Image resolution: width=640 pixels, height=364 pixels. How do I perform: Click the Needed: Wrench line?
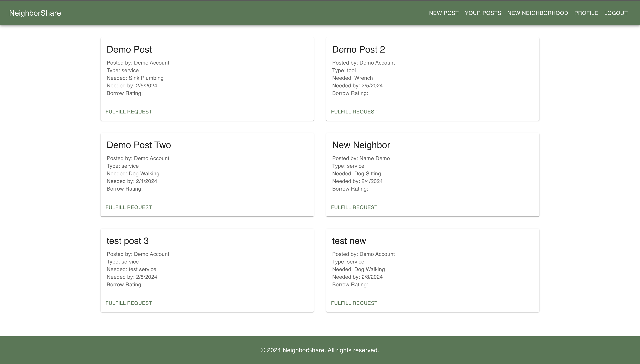coord(352,78)
